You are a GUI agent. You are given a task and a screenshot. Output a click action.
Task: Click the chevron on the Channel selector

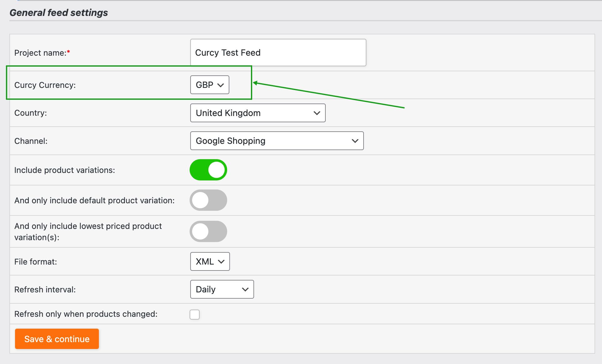(355, 141)
